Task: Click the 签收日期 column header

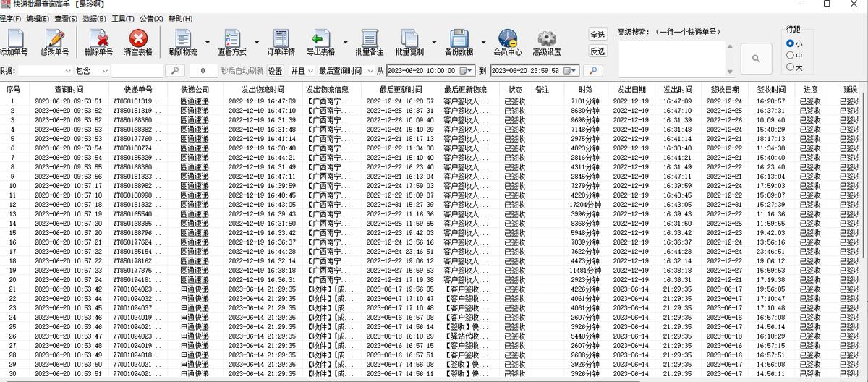Action: [x=725, y=90]
